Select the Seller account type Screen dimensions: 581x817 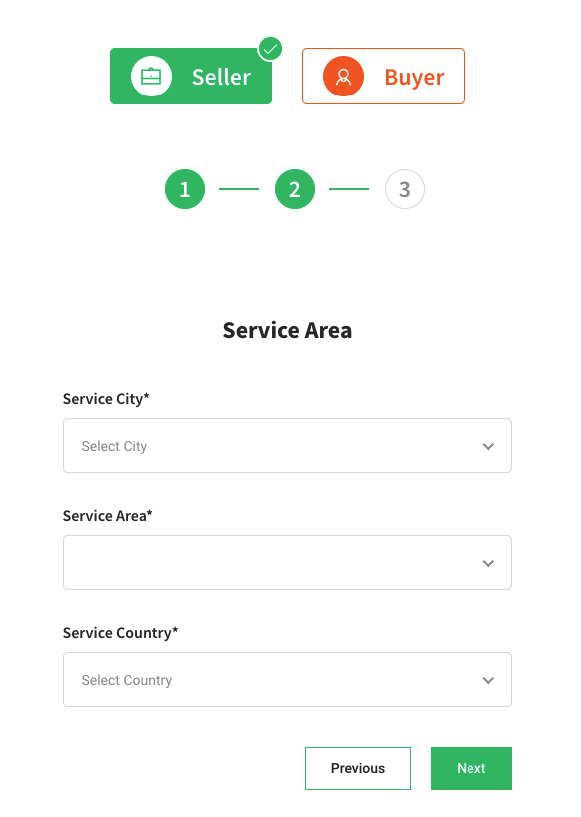tap(191, 76)
